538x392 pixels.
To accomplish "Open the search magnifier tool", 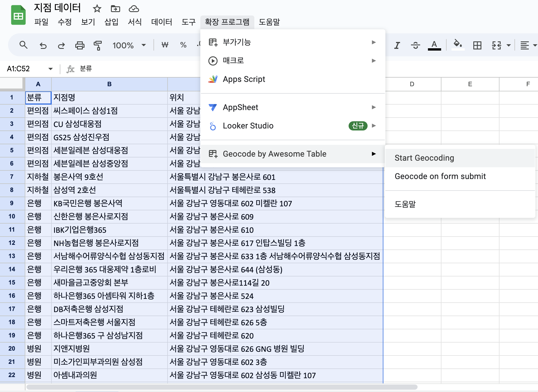I will click(24, 45).
